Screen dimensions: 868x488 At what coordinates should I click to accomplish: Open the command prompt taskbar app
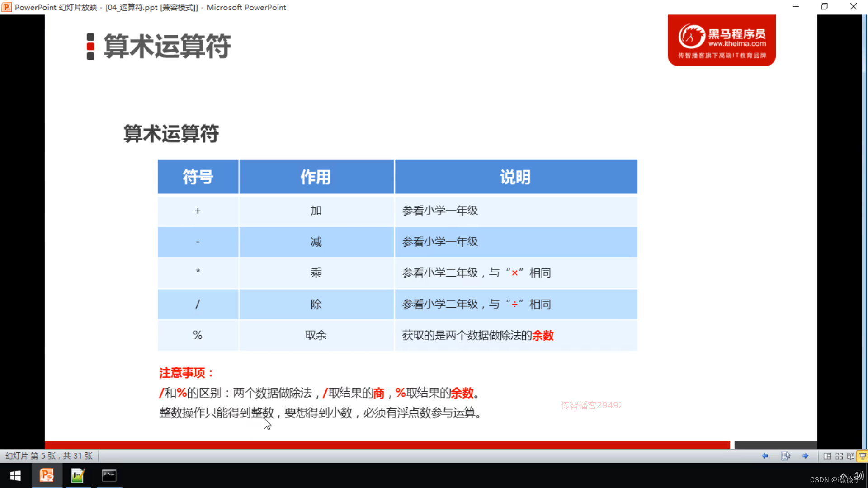point(109,475)
